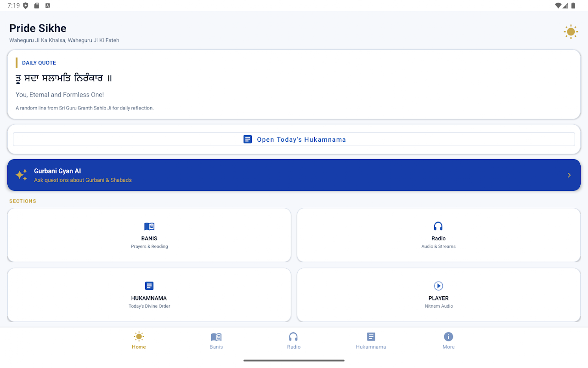Click the sparkle stars AI icon
Image resolution: width=588 pixels, height=368 pixels.
point(21,175)
